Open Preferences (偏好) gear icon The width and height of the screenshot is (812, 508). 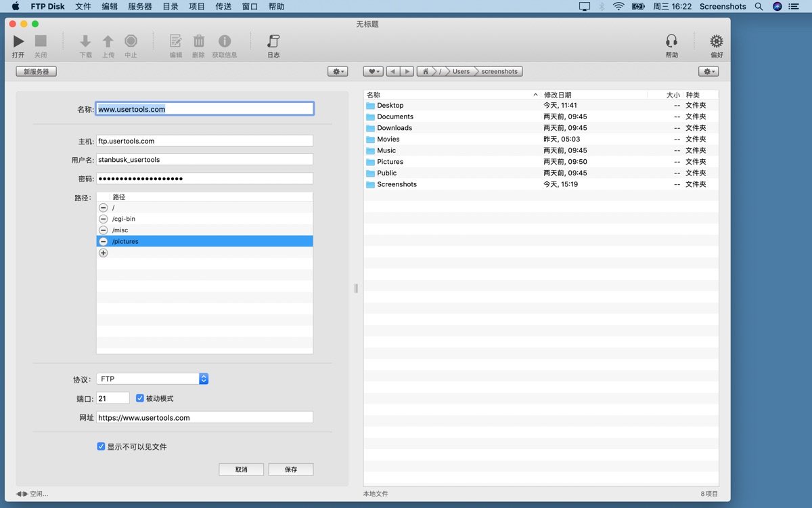click(x=716, y=42)
